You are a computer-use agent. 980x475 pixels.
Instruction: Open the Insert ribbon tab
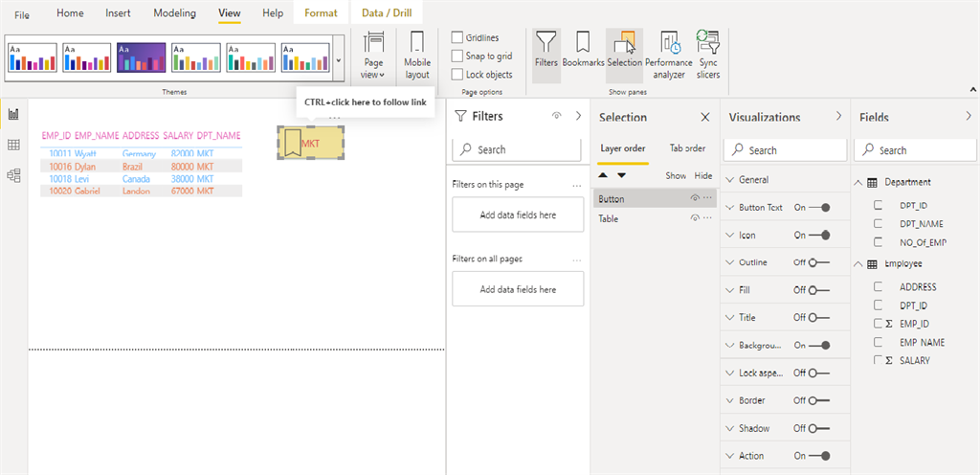[118, 13]
